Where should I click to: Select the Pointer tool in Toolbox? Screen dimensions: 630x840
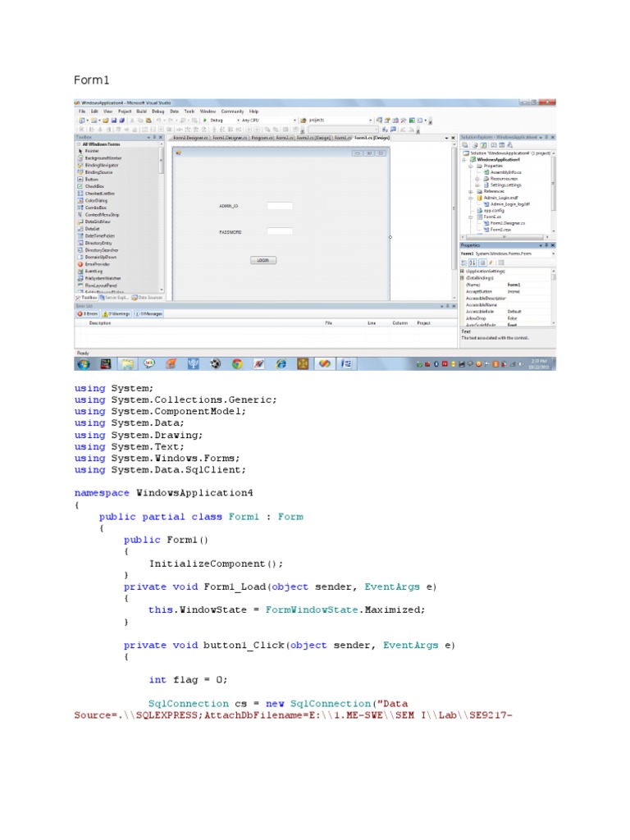click(92, 151)
